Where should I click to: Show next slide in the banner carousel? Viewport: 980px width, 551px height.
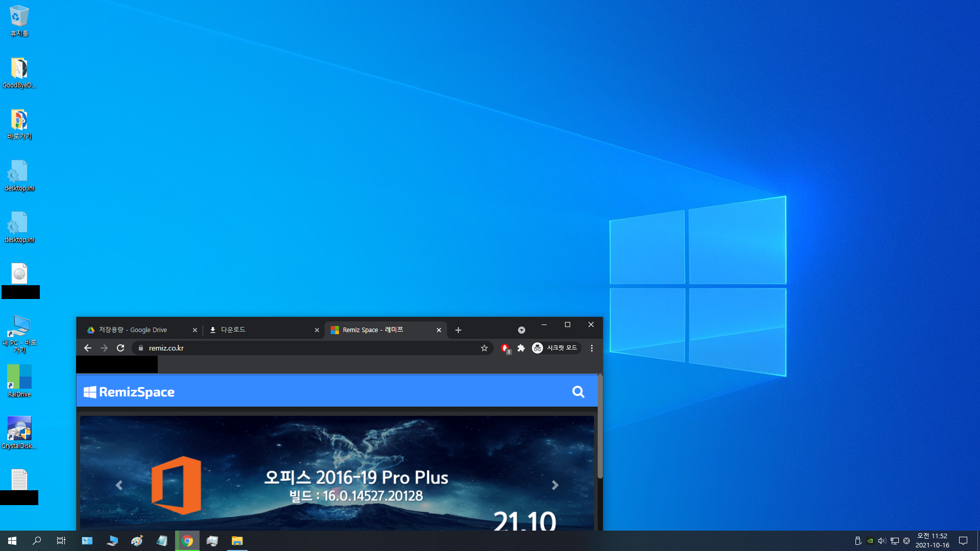555,485
